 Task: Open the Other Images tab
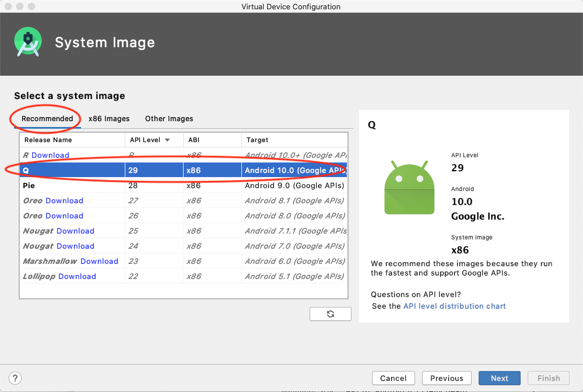pos(169,118)
